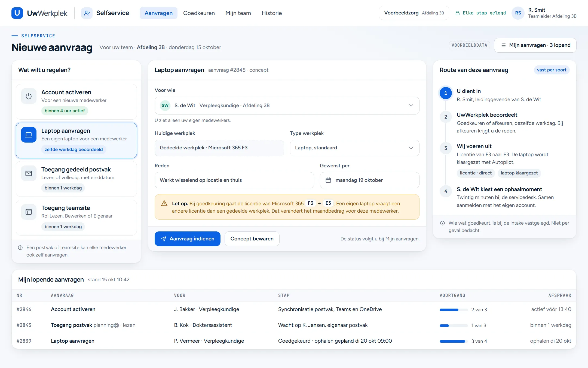Click progress bar showing 3 van 4
588x368 pixels.
click(454, 341)
